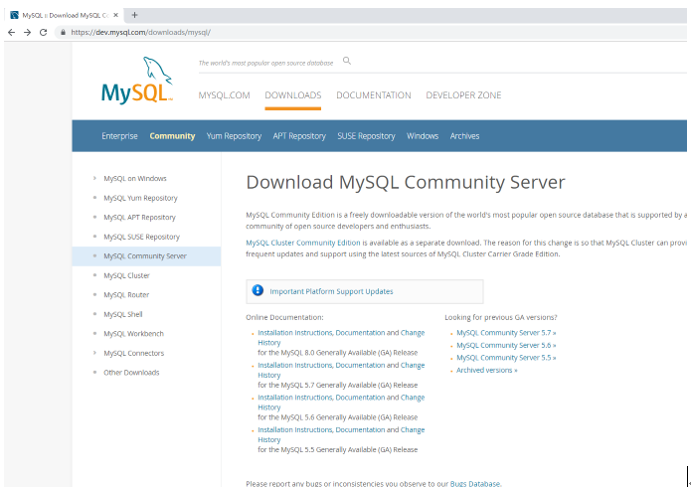Image resolution: width=691 pixels, height=498 pixels.
Task: Select the MySQL Download browser tab
Action: [64, 15]
